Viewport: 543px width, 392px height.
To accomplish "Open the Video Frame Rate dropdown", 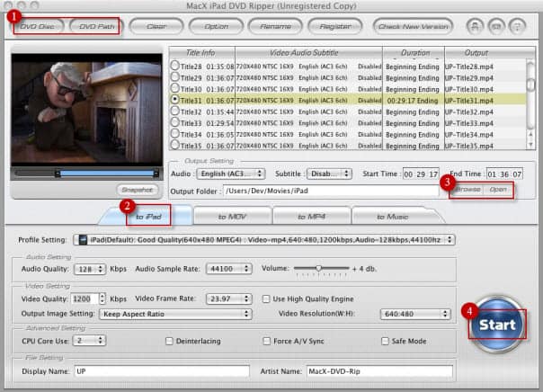I will coord(228,298).
